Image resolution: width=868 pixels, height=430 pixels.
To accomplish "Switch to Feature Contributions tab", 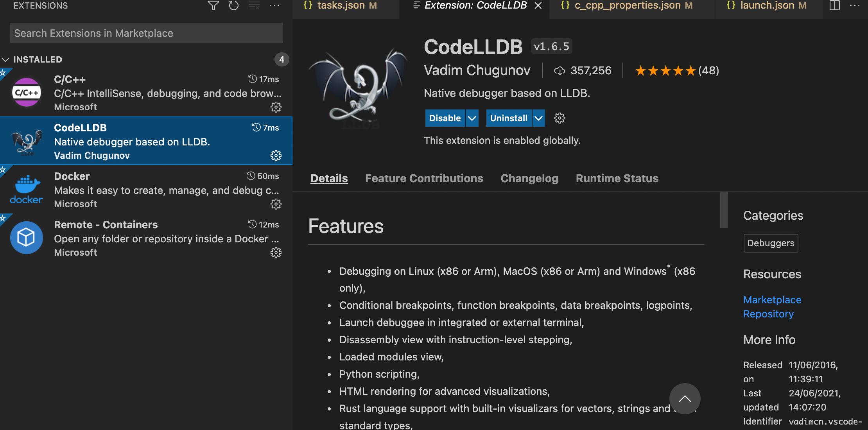I will [x=424, y=178].
